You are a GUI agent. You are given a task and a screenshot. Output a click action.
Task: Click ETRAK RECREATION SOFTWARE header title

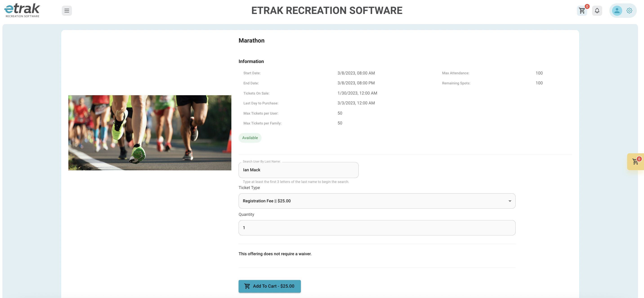pos(327,11)
